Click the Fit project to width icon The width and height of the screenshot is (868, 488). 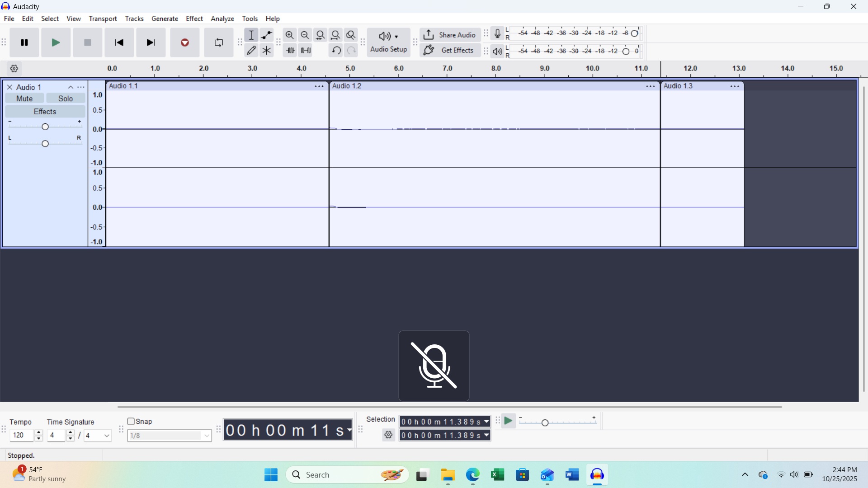[x=336, y=35]
